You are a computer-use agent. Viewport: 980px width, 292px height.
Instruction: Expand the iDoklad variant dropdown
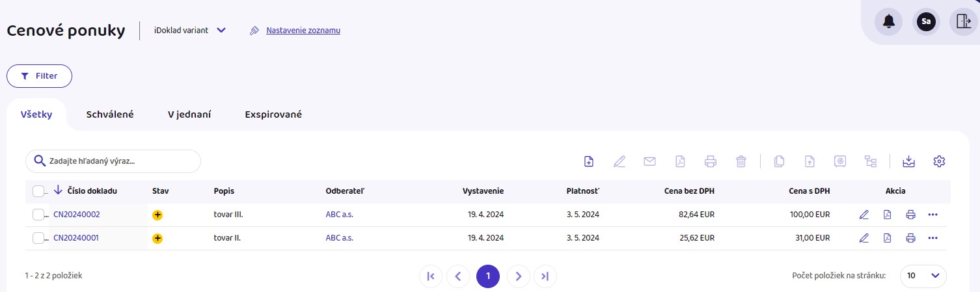coord(221,30)
